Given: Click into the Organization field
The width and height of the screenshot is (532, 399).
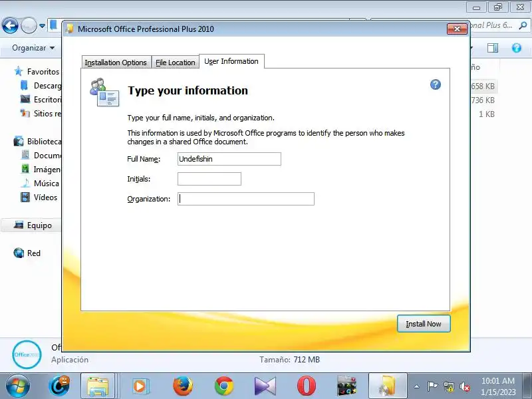Looking at the screenshot, I should 246,199.
